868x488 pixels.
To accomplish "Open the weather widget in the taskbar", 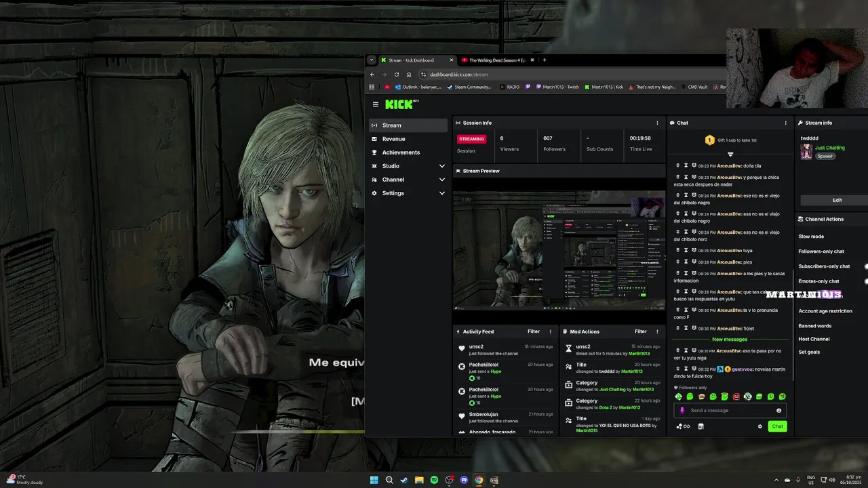I will click(24, 480).
